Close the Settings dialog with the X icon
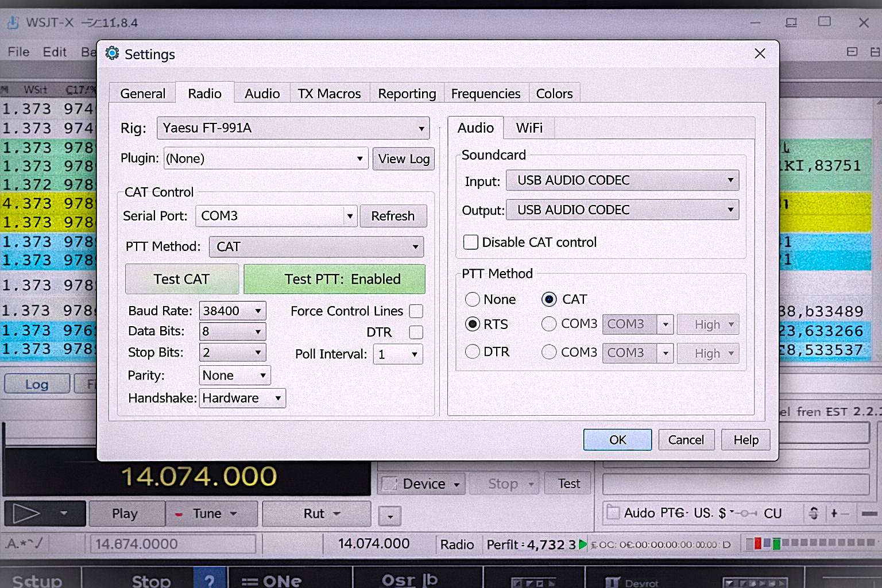Image resolution: width=882 pixels, height=588 pixels. point(760,53)
